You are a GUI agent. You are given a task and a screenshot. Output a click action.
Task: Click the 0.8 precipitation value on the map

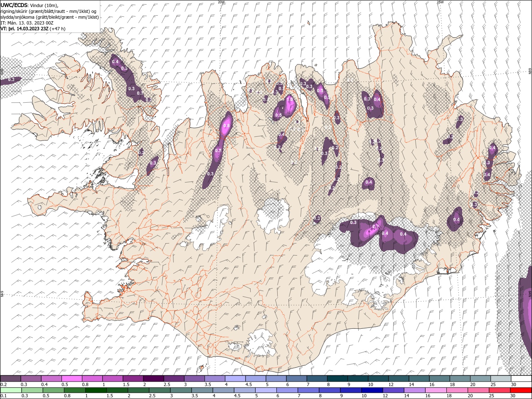tap(227, 126)
